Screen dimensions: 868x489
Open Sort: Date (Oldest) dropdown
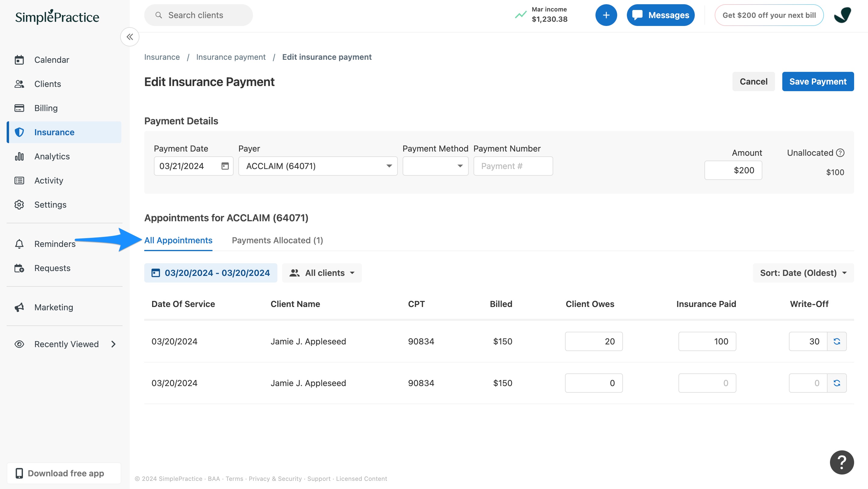[x=803, y=273]
